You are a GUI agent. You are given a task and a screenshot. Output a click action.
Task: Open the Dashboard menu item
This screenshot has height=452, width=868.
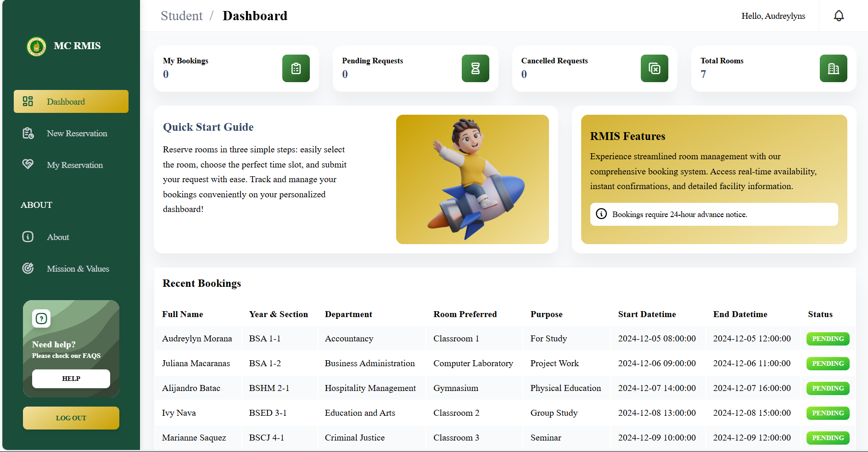tap(71, 101)
